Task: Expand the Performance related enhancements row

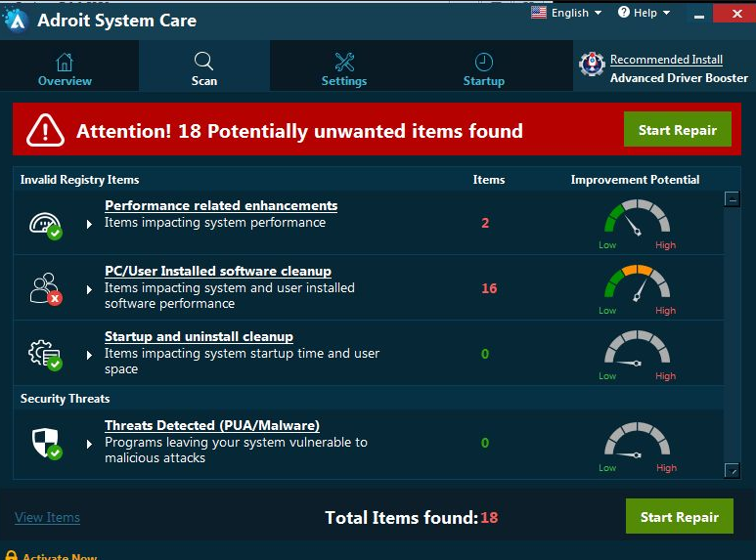Action: pyautogui.click(x=90, y=224)
